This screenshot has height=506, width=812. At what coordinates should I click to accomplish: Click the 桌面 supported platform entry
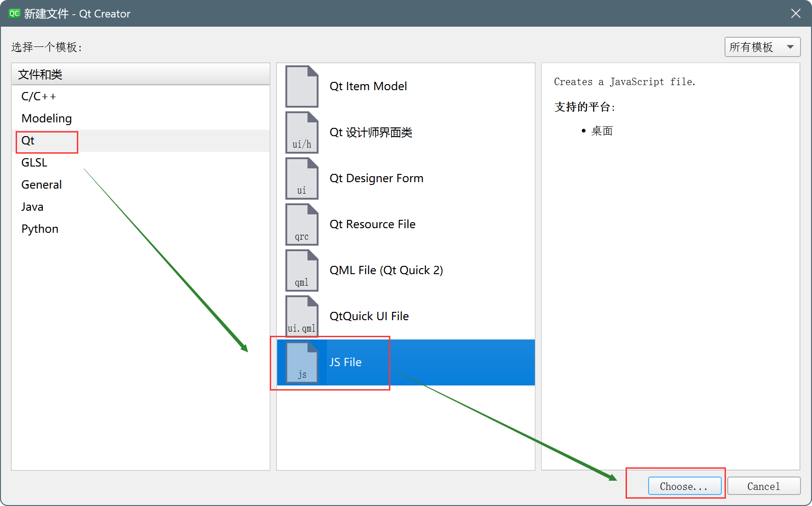[x=602, y=131]
